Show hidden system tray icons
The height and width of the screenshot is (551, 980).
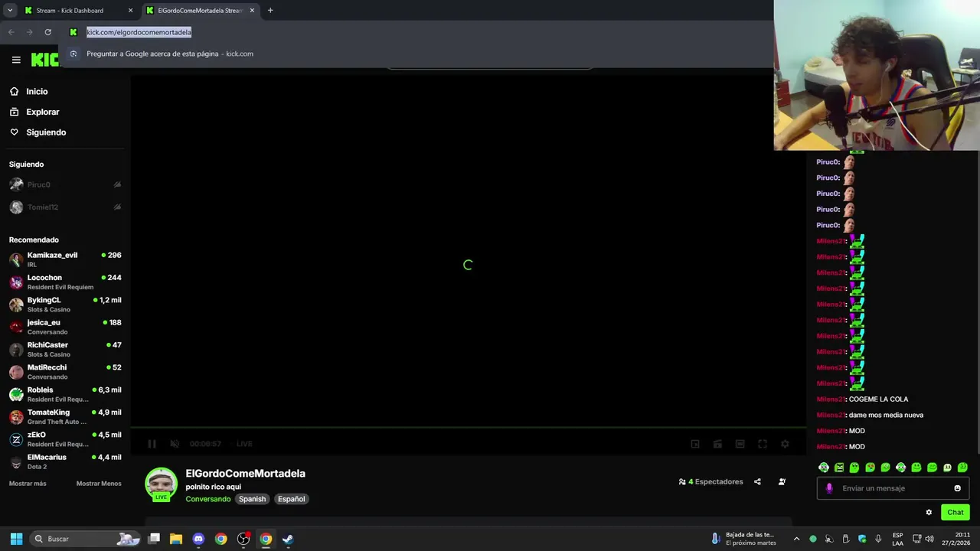click(796, 539)
